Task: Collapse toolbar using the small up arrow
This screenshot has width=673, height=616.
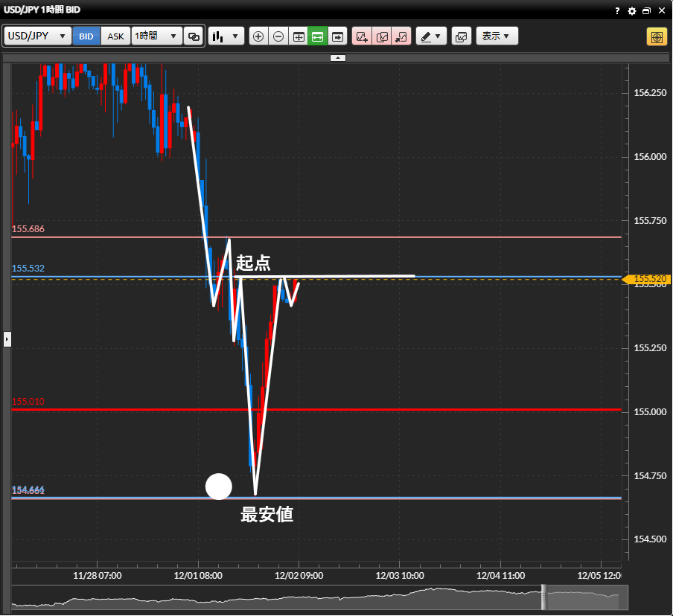Action: pos(337,57)
